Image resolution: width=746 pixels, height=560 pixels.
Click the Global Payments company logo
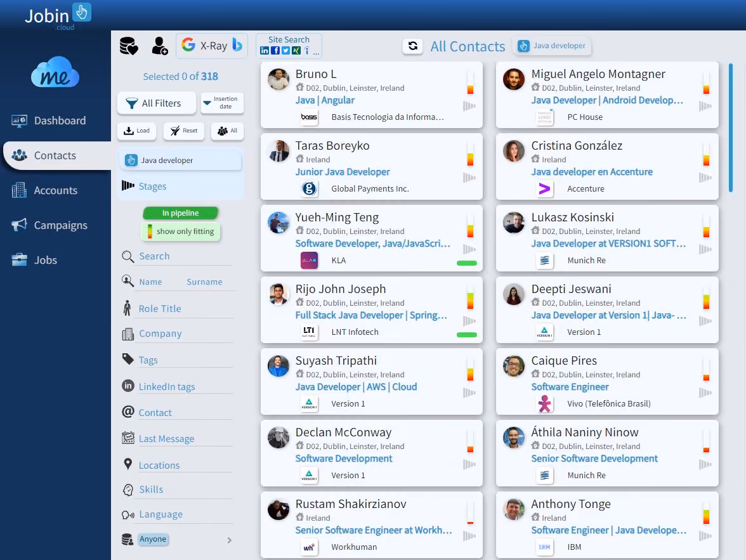click(x=309, y=189)
